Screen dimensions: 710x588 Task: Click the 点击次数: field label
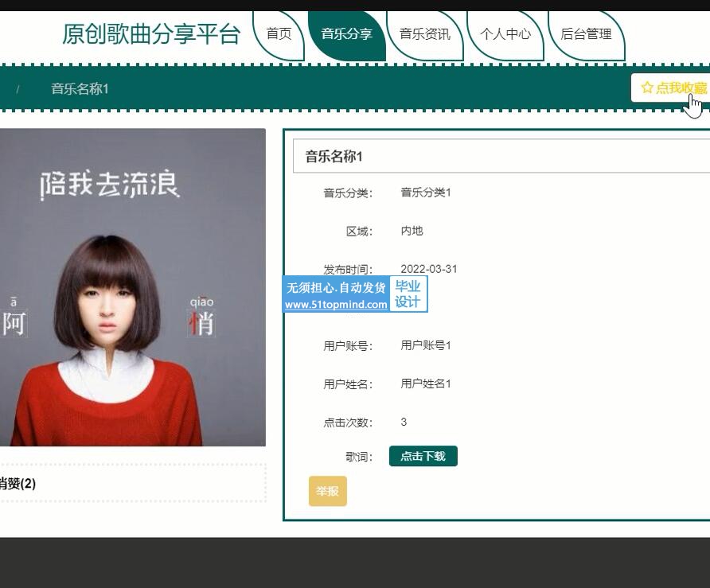coord(348,423)
